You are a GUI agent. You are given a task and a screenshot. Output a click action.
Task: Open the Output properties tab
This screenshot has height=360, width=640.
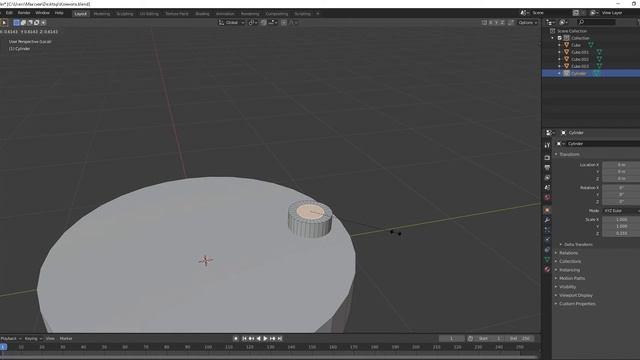pyautogui.click(x=547, y=167)
